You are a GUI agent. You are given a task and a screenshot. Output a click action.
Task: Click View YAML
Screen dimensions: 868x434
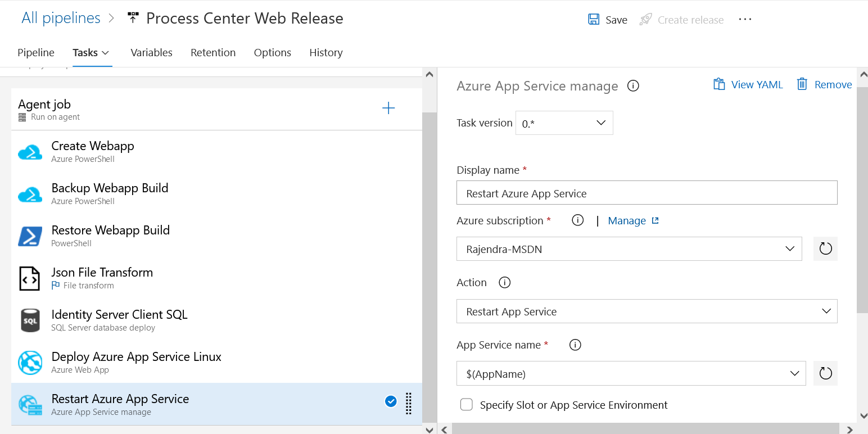click(748, 84)
